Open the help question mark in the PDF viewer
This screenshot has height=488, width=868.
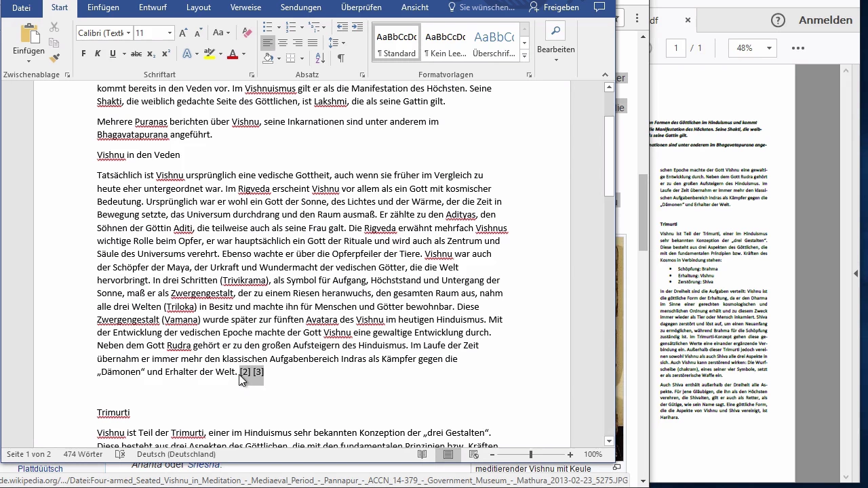[778, 20]
